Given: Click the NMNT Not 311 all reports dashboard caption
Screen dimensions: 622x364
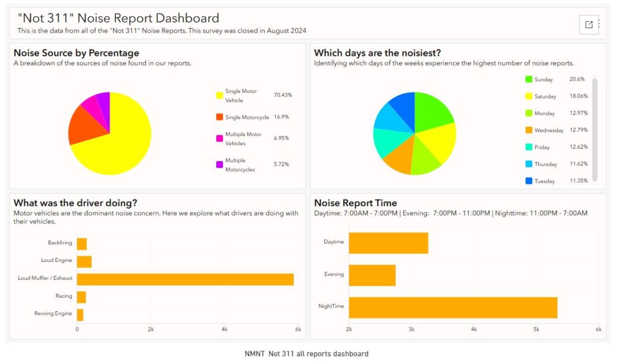Looking at the screenshot, I should pos(307,353).
